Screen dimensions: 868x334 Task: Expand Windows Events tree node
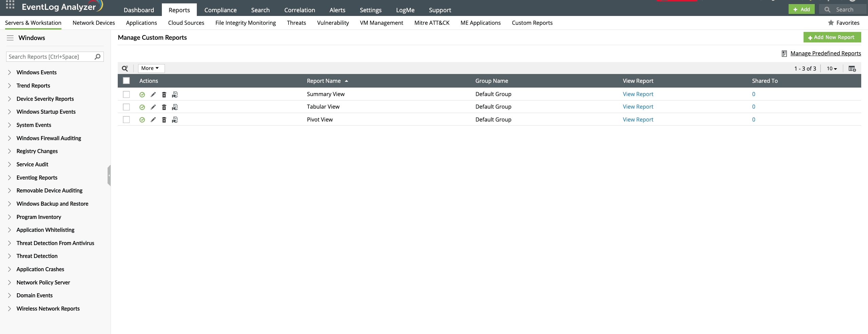10,72
